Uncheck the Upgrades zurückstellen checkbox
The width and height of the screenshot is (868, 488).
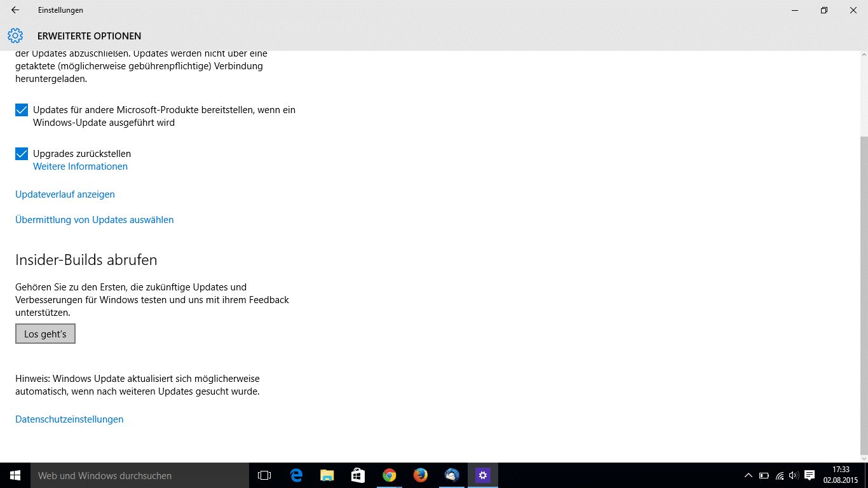coord(22,154)
